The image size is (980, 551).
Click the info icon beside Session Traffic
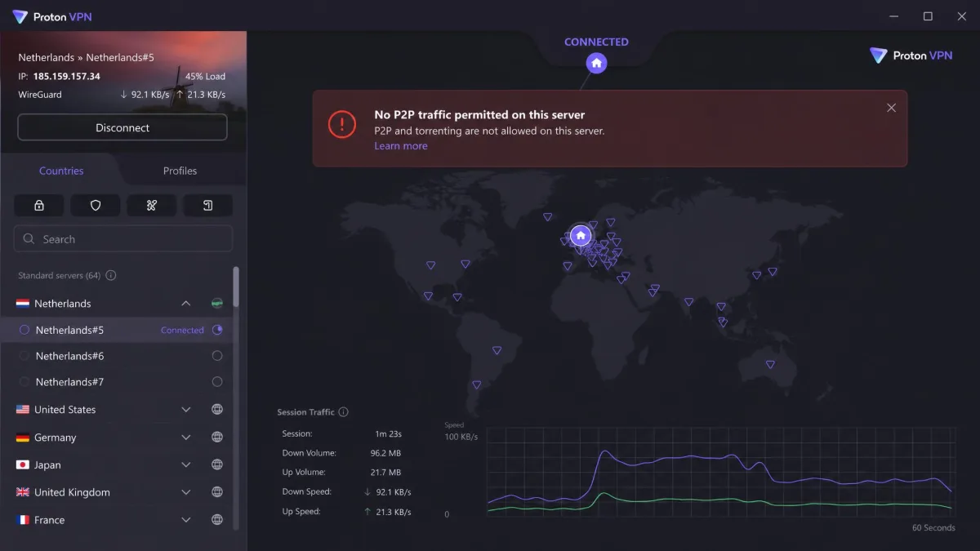344,412
